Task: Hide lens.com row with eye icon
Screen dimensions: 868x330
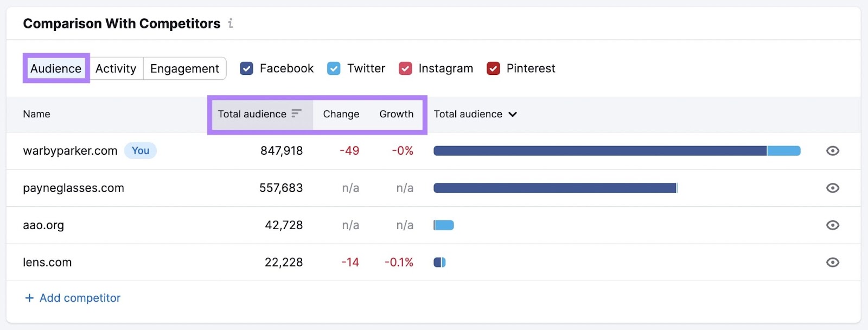Action: point(832,263)
